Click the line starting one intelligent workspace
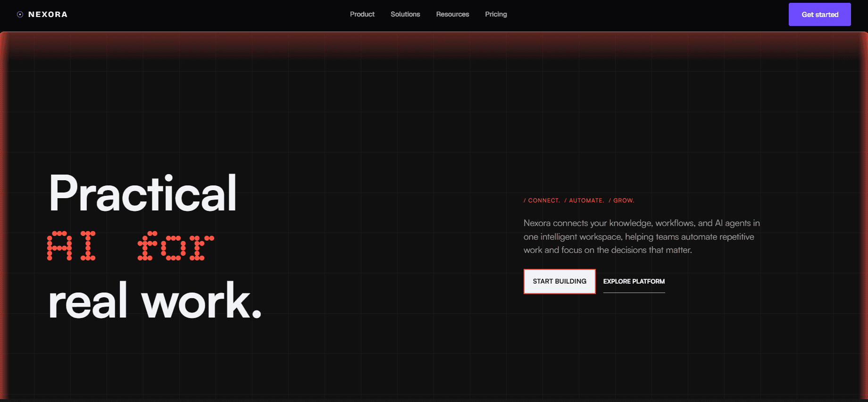 (639, 237)
